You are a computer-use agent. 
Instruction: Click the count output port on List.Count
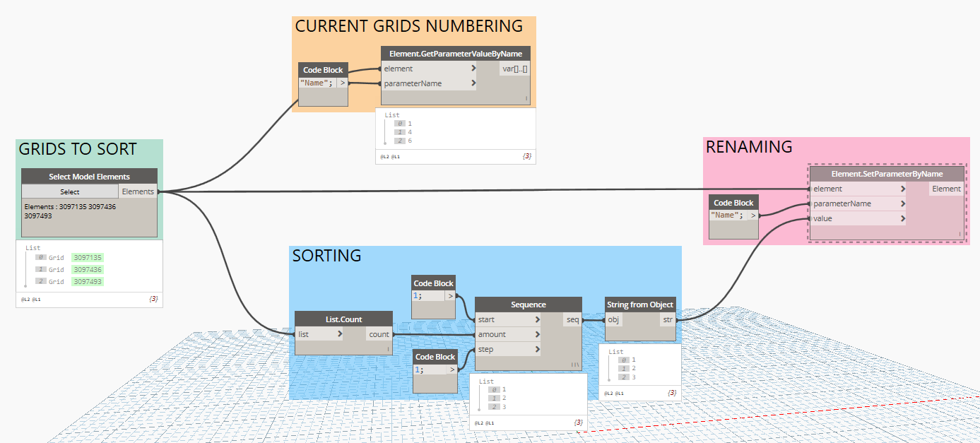coord(379,333)
